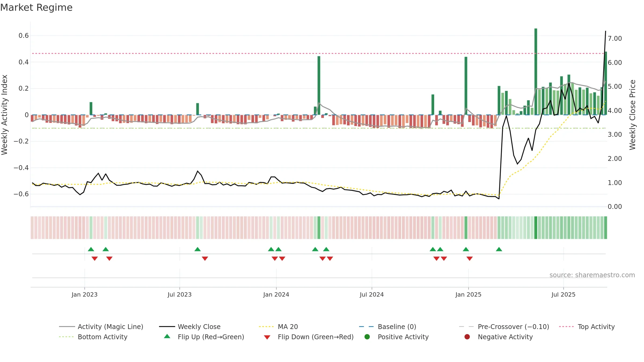Click the Jan 2024 x-axis label
Screen dimensions: 644x362
[276, 294]
